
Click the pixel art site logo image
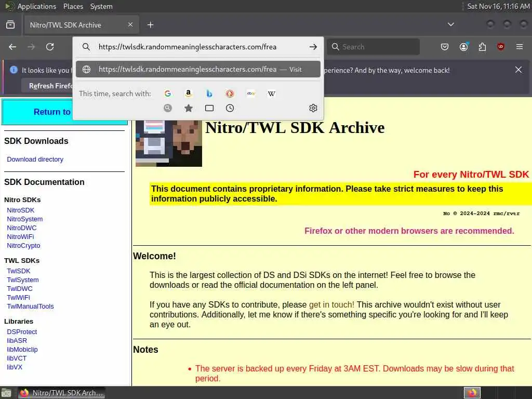tap(169, 143)
